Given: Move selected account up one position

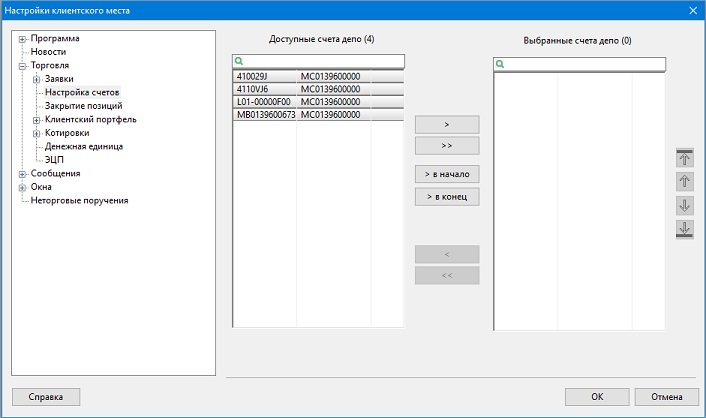Looking at the screenshot, I should [684, 182].
